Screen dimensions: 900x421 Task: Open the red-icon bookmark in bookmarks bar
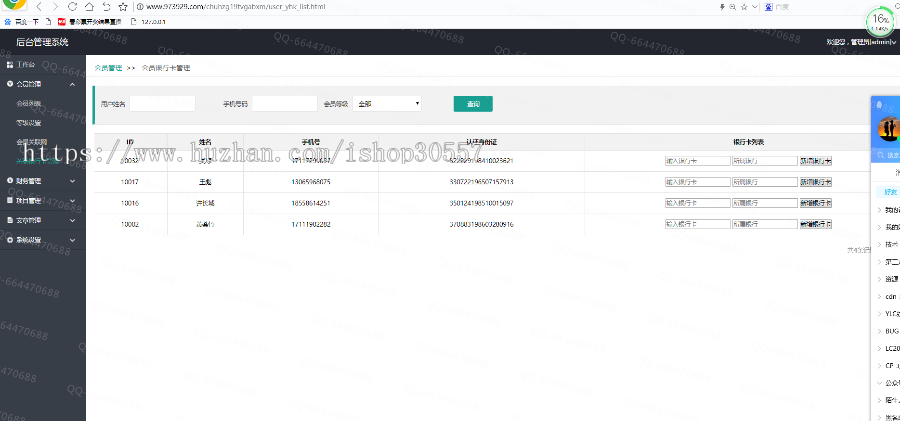coord(90,22)
